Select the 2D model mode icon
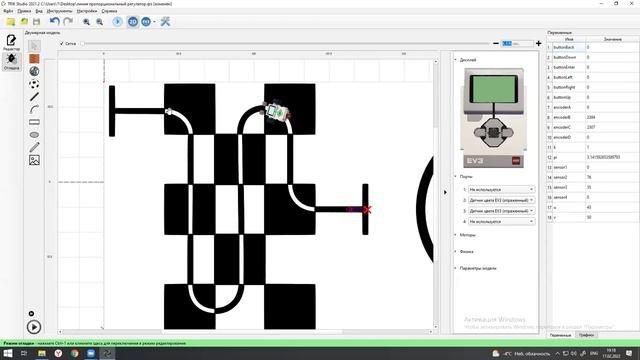640x360 pixels. pyautogui.click(x=133, y=22)
